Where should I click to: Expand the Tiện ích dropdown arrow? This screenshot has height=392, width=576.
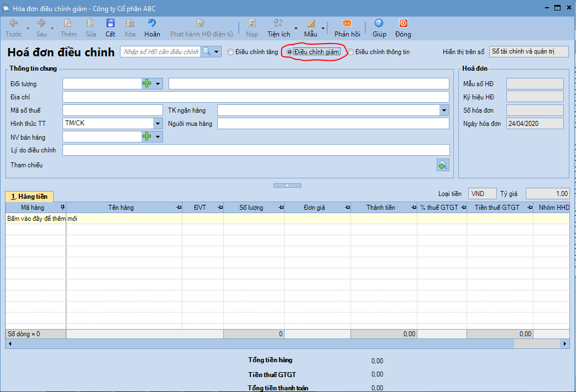(296, 28)
